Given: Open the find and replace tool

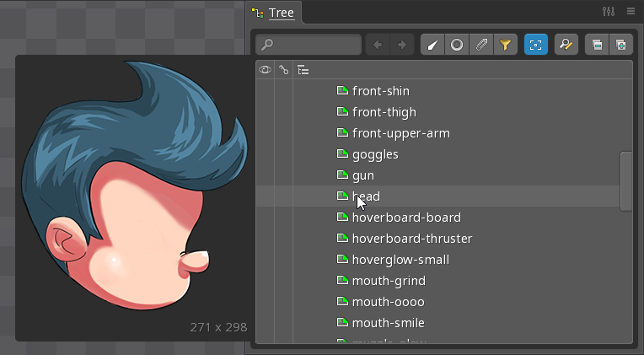Looking at the screenshot, I should point(566,45).
